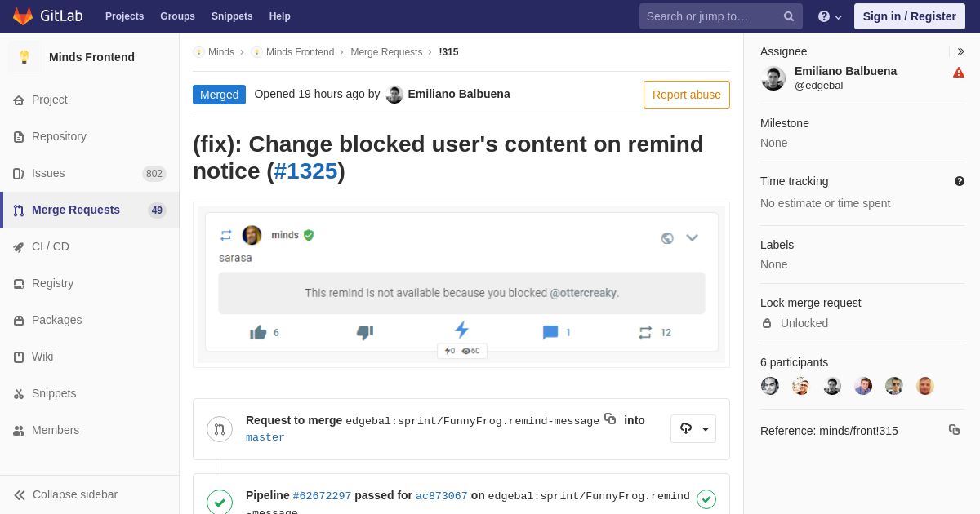
Task: Click the '6 participants' label
Action: pyautogui.click(x=794, y=362)
